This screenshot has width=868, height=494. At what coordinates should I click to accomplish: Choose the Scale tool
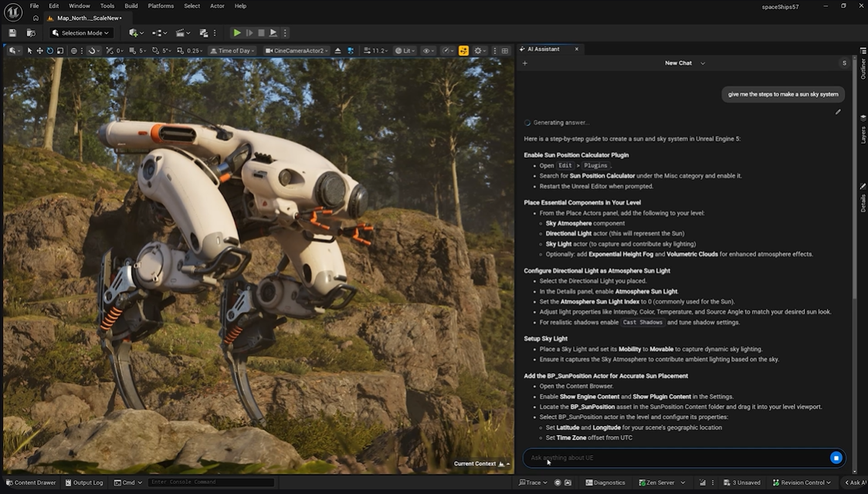[x=60, y=51]
